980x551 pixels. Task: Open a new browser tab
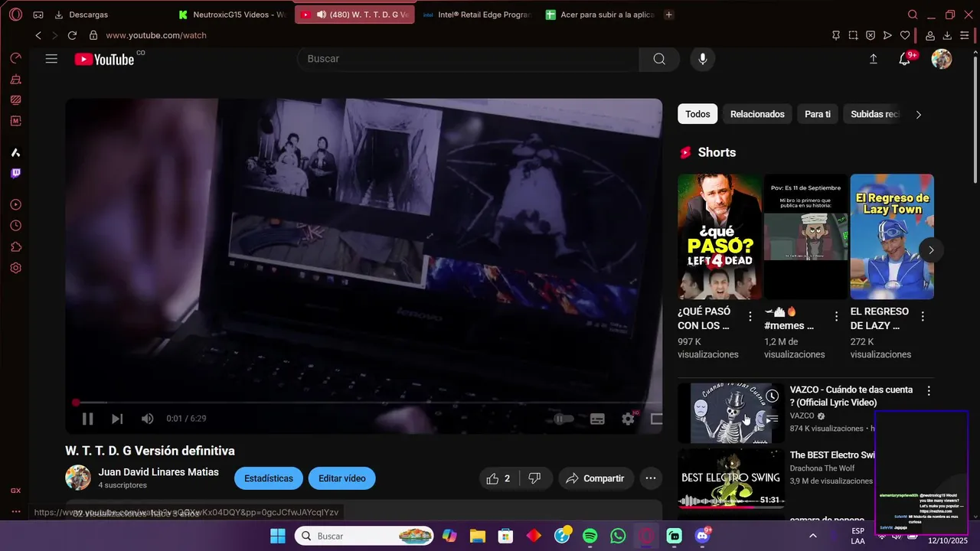[668, 15]
